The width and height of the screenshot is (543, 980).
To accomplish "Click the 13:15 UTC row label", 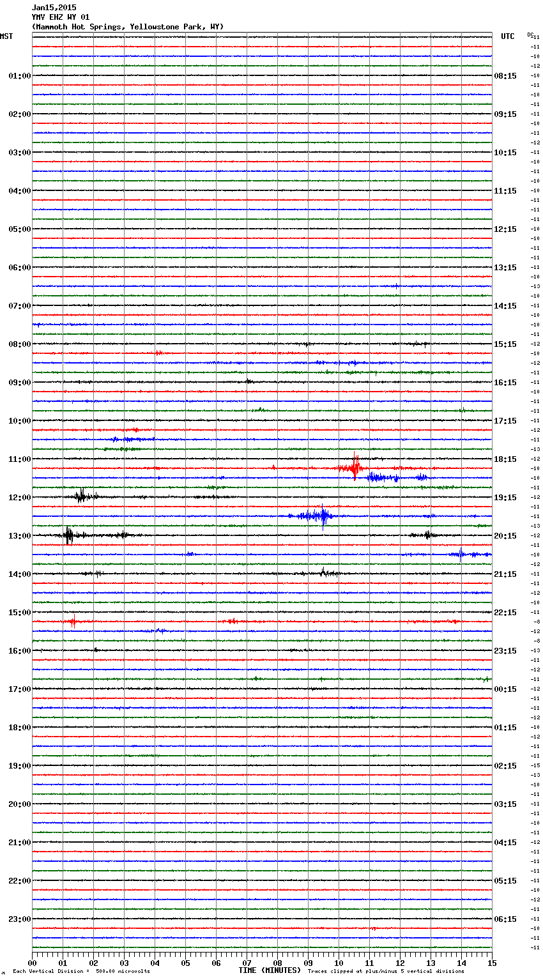I will click(505, 268).
